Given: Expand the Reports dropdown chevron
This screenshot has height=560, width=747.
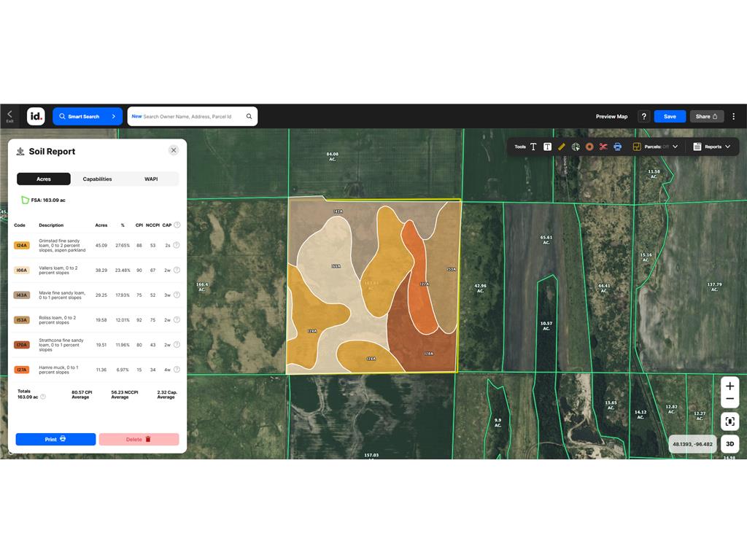Looking at the screenshot, I should click(727, 147).
